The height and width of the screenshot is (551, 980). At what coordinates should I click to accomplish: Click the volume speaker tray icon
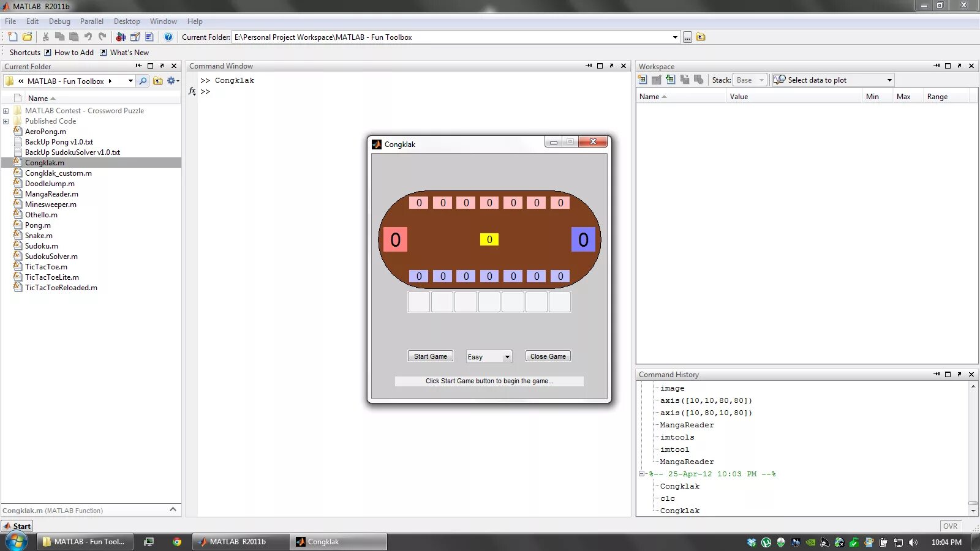coord(913,542)
